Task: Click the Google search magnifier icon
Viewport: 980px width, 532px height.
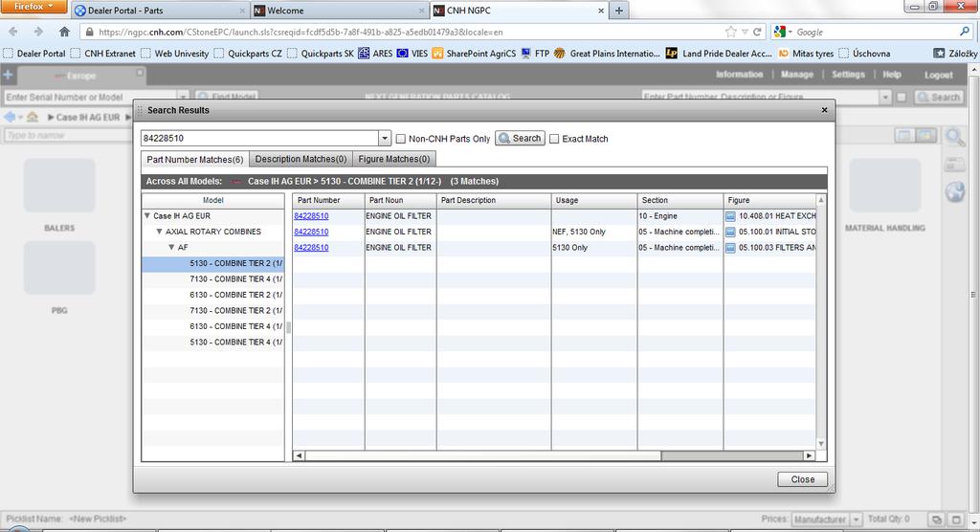Action: (965, 32)
